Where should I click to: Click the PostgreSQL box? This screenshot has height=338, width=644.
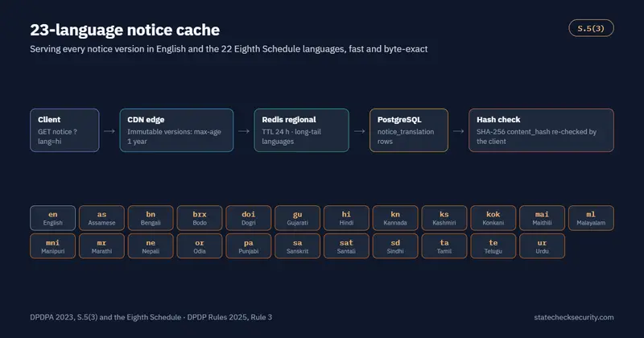(409, 130)
